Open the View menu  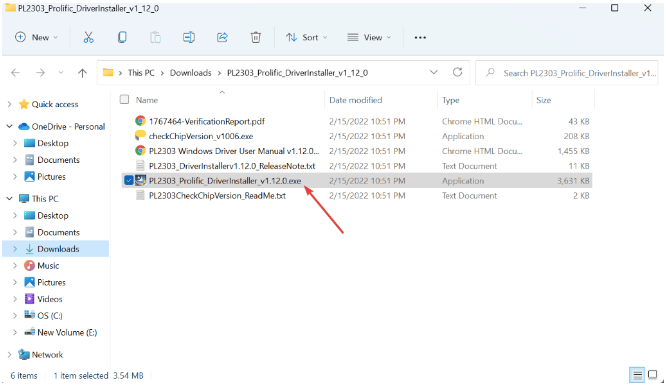coord(369,37)
